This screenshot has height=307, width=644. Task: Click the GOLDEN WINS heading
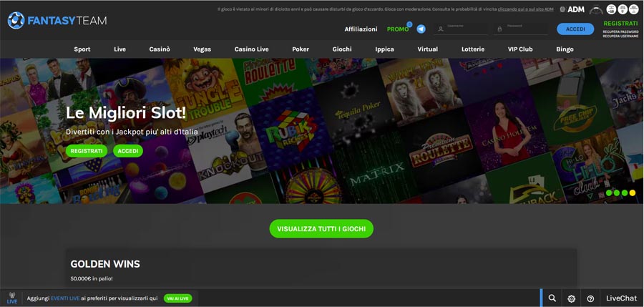[x=105, y=264]
